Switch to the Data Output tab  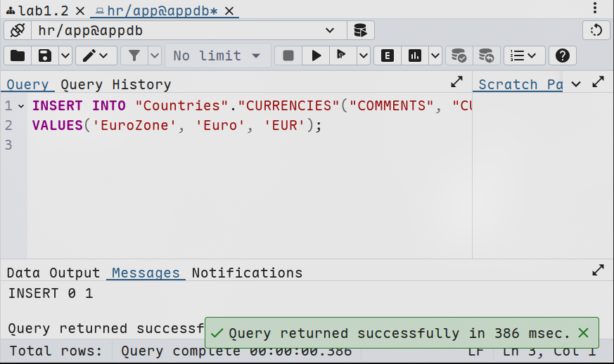[53, 273]
